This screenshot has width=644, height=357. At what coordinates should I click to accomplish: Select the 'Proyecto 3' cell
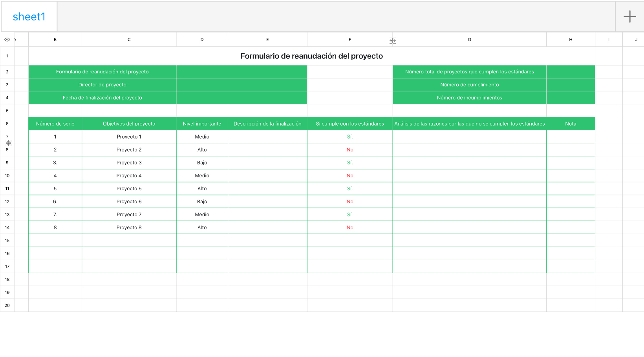point(129,162)
